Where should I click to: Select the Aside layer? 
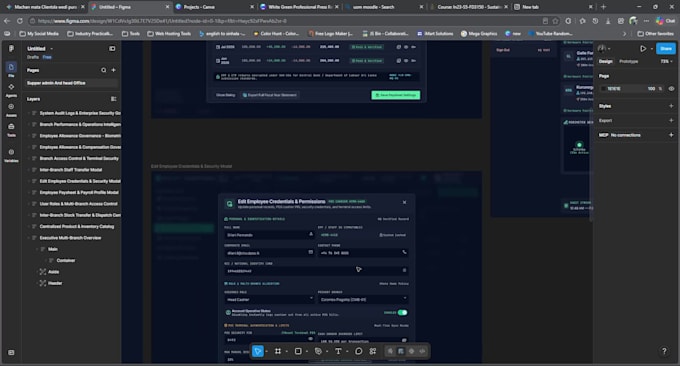[54, 272]
